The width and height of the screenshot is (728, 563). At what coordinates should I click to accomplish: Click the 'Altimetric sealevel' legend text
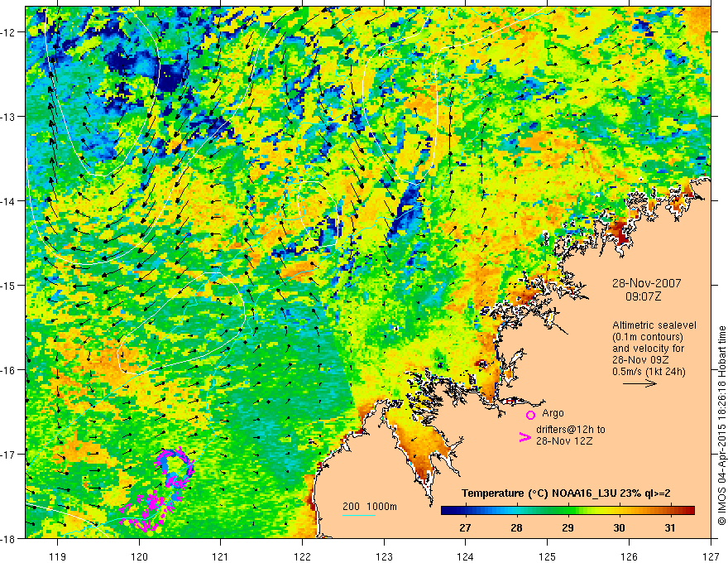point(654,325)
